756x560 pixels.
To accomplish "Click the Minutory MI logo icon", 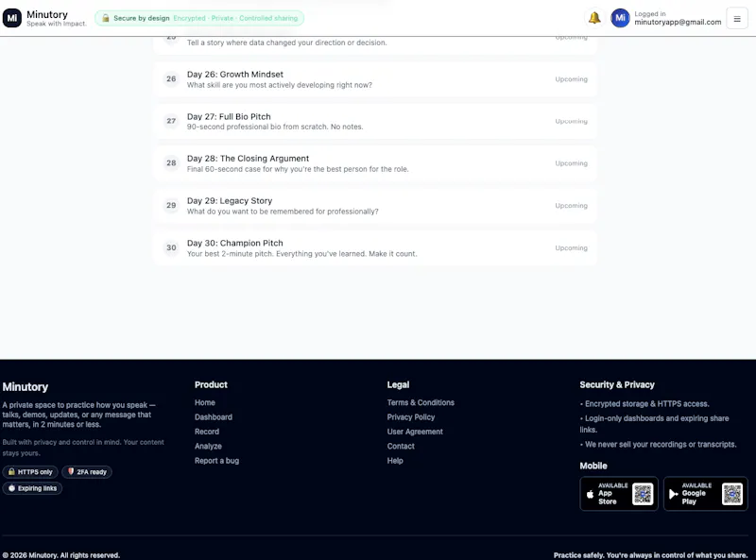I will [x=12, y=18].
